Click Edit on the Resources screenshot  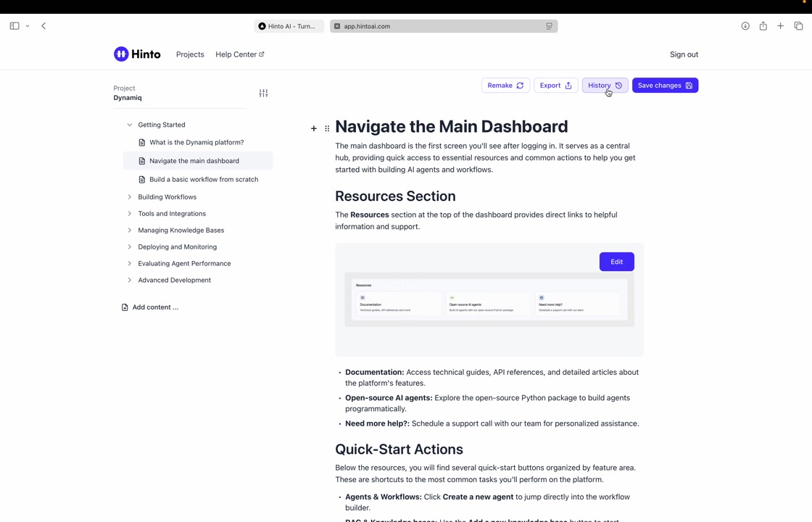coord(616,262)
